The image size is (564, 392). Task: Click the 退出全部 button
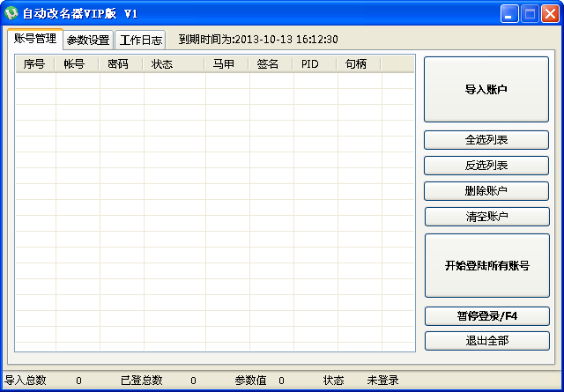click(x=487, y=341)
